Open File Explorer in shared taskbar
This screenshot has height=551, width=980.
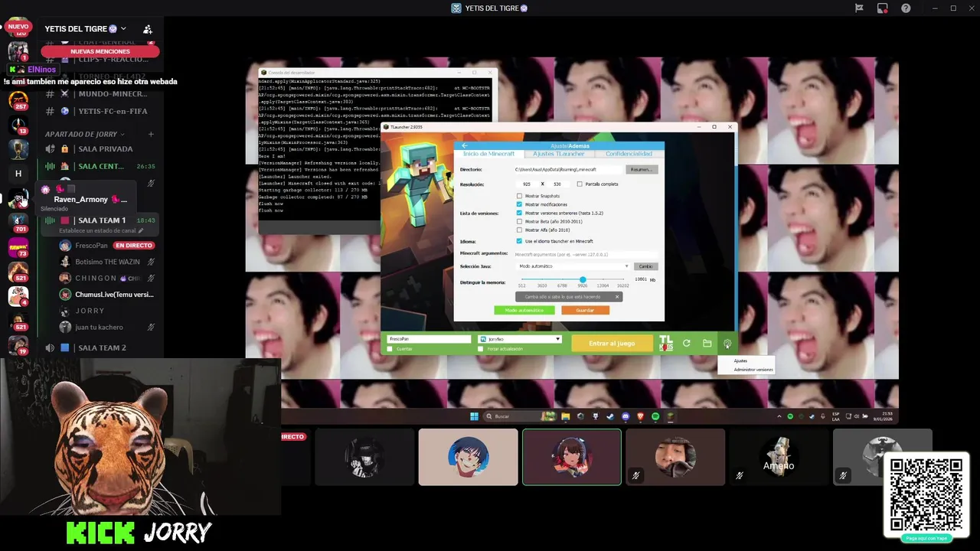pos(566,416)
